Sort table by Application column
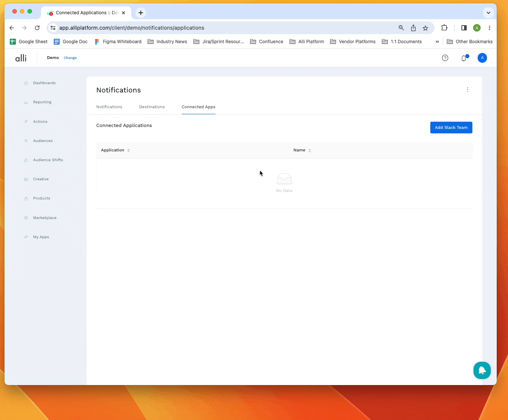The image size is (508, 420). click(128, 150)
